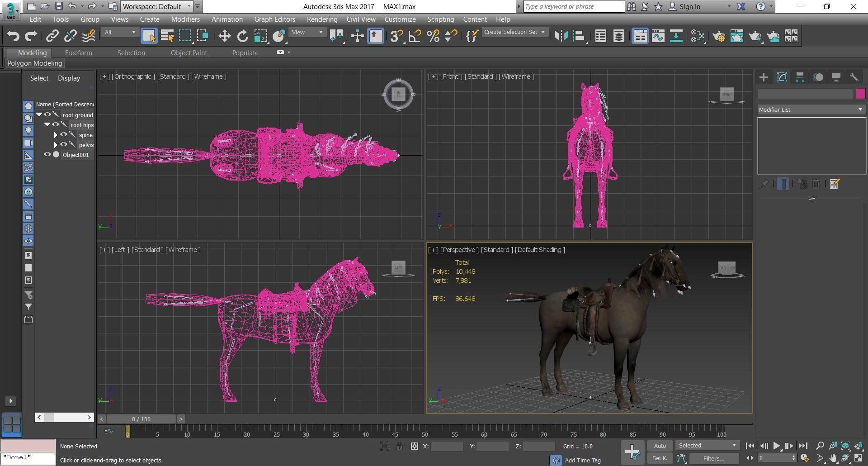Open Key Filters dialog
The image size is (868, 466).
(714, 458)
